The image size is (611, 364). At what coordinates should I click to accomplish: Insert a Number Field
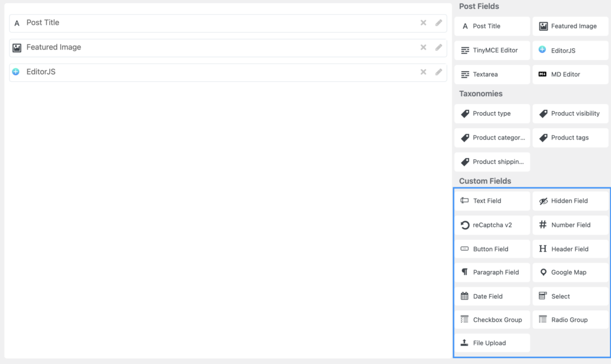coord(570,225)
